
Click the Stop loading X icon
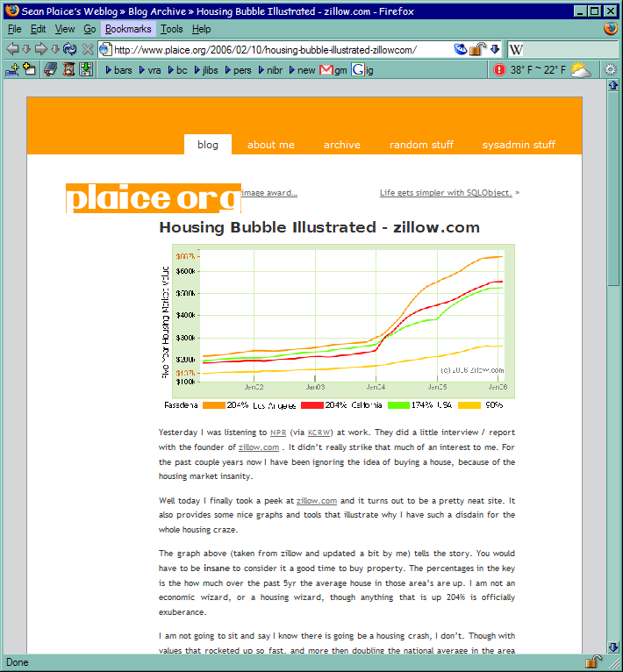click(88, 49)
